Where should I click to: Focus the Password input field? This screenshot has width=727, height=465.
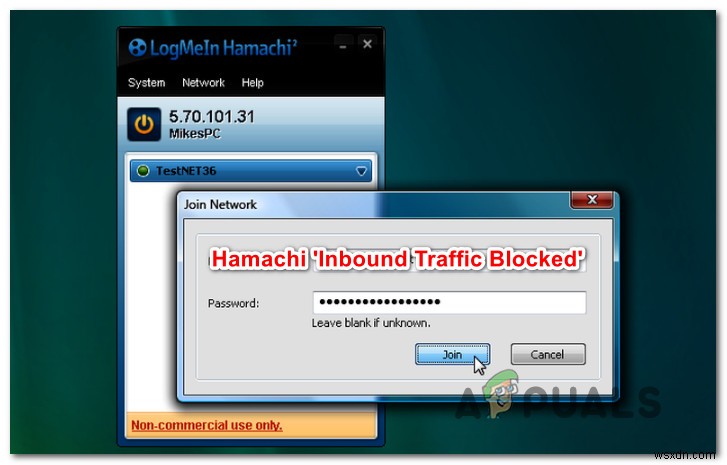(x=449, y=302)
